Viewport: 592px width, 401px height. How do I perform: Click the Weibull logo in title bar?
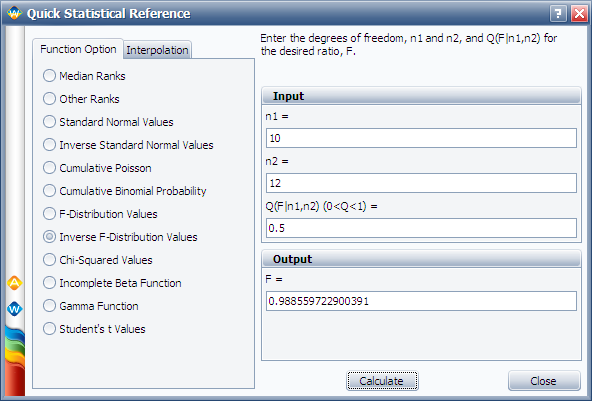[14, 13]
